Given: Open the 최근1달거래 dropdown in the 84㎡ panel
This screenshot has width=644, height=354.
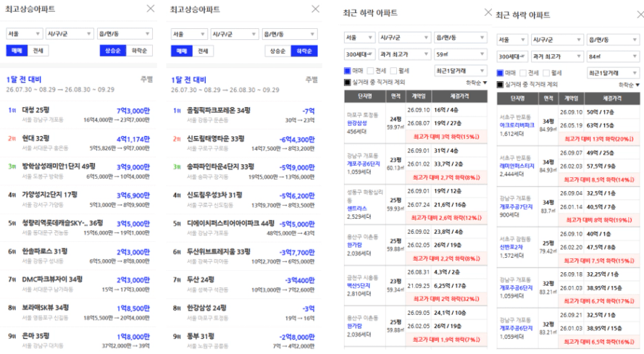Looking at the screenshot, I should [x=613, y=73].
